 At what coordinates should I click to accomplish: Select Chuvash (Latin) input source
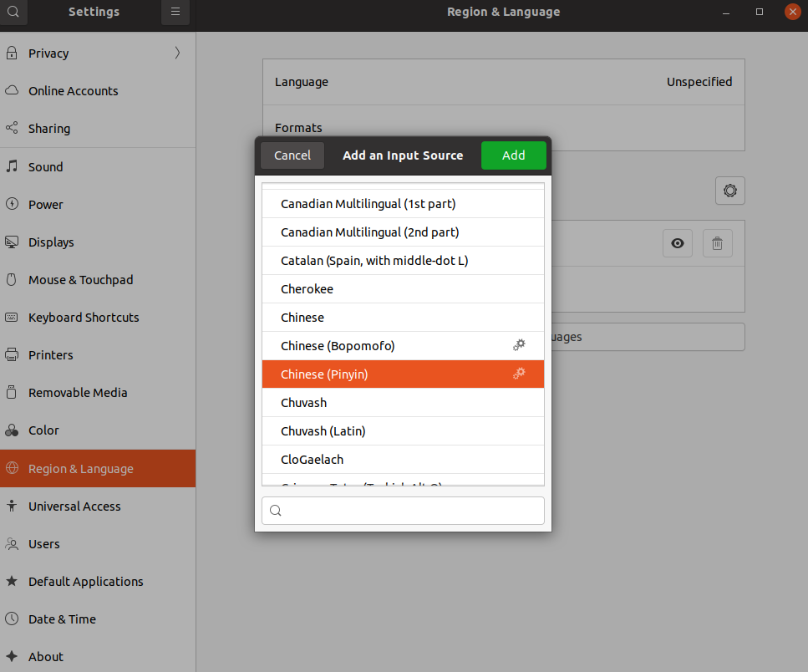click(403, 430)
